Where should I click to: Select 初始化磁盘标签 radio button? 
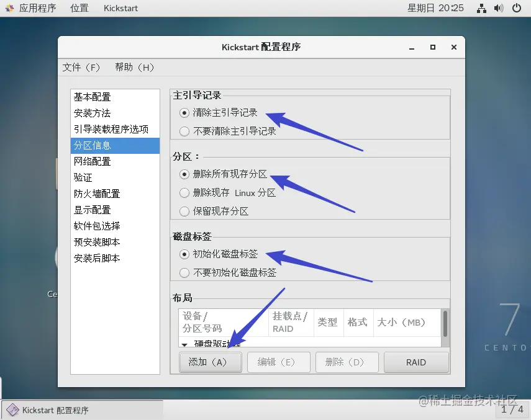184,254
